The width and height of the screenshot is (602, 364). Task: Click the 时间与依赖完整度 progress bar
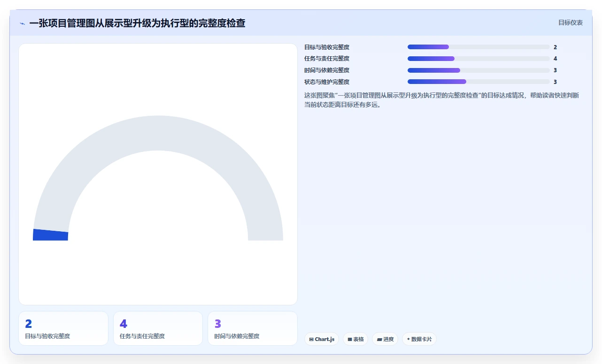479,70
